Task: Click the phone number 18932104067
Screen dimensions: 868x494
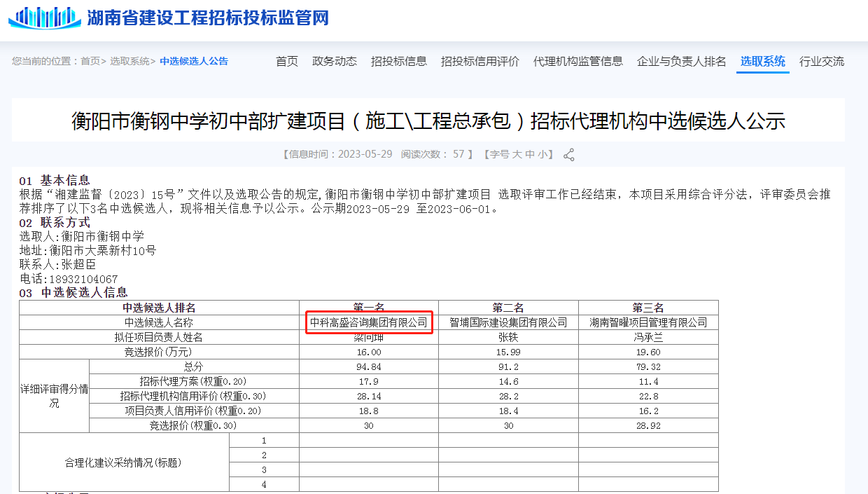Action: 83,279
